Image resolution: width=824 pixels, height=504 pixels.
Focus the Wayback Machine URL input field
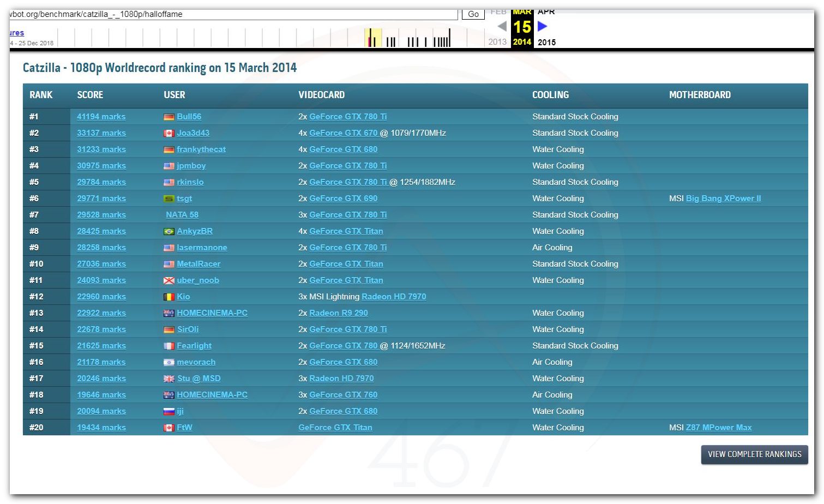click(234, 14)
